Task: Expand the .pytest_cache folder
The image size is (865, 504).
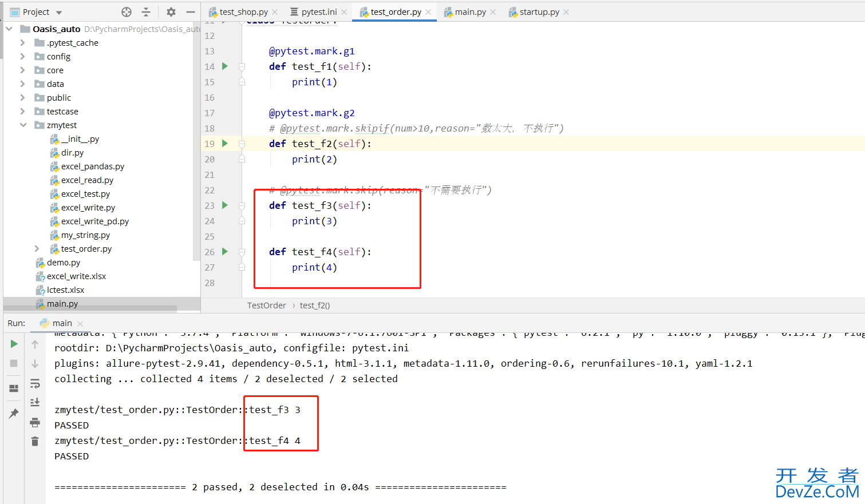Action: pyautogui.click(x=22, y=43)
